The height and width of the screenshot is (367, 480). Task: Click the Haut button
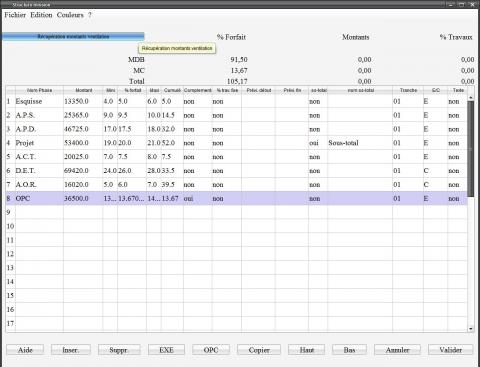[307, 350]
